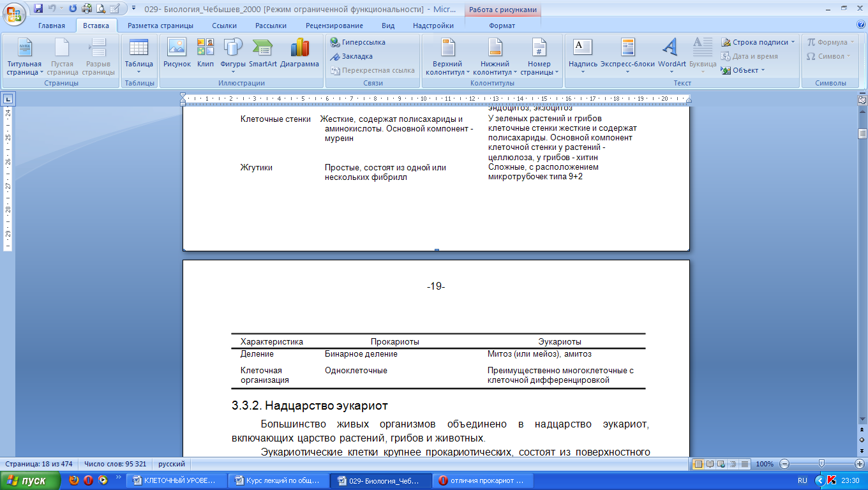Open the Надстройки tab
Image resolution: width=868 pixels, height=490 pixels.
point(433,26)
